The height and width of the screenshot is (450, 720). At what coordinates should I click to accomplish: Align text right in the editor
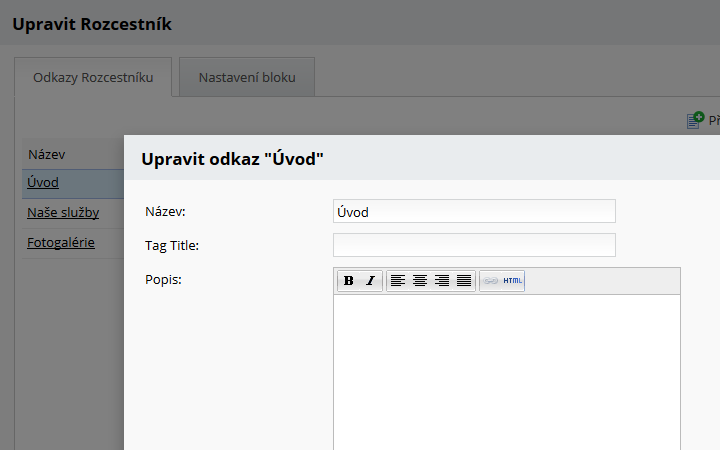click(442, 281)
